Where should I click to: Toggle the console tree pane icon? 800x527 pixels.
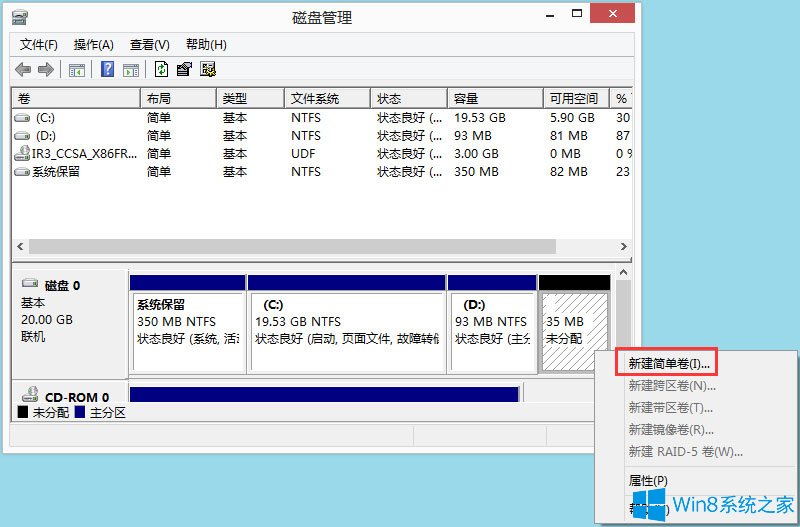(77, 69)
